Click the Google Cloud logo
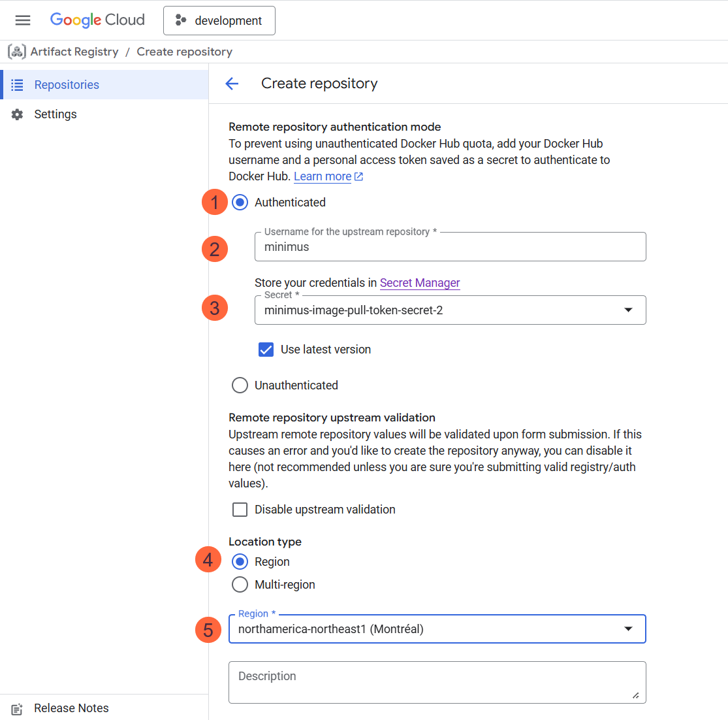This screenshot has height=720, width=728. (97, 20)
